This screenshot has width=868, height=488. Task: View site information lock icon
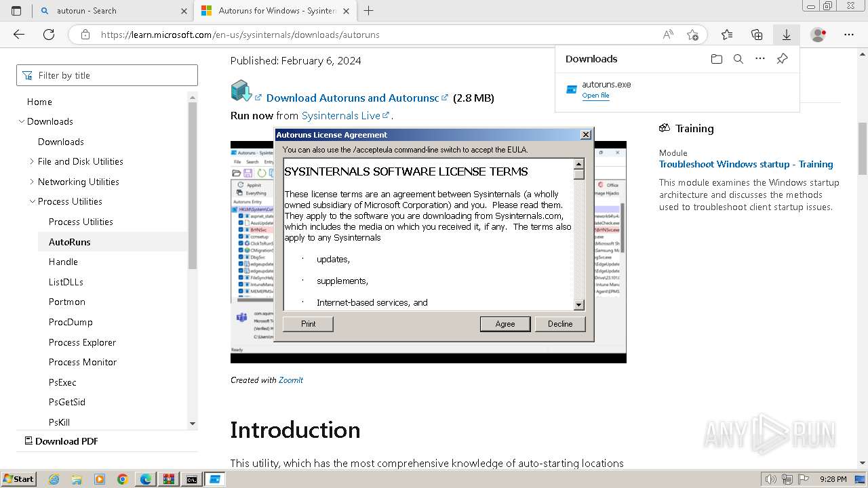point(85,35)
